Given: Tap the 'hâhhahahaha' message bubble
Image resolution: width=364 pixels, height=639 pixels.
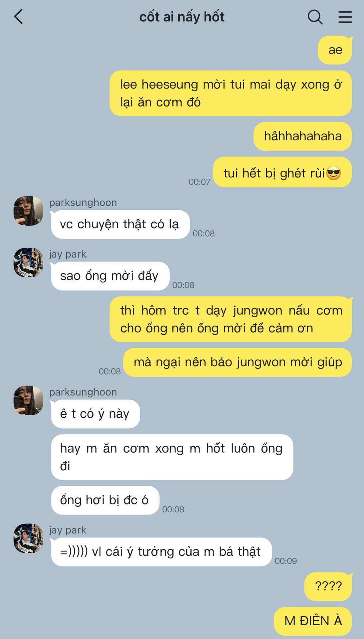Looking at the screenshot, I should tap(303, 136).
